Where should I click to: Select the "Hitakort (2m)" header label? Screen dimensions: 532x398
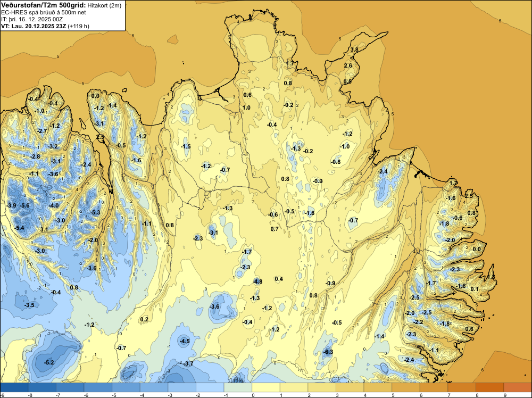(x=104, y=5)
